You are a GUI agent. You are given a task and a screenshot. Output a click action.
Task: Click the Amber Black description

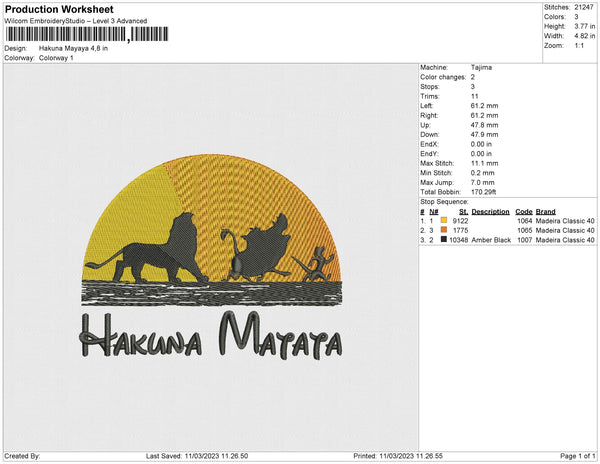point(491,240)
